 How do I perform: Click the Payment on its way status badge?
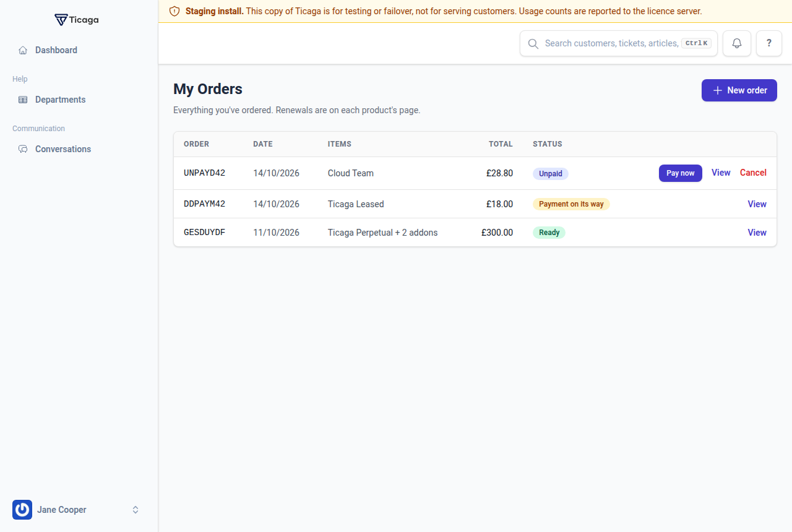[571, 204]
